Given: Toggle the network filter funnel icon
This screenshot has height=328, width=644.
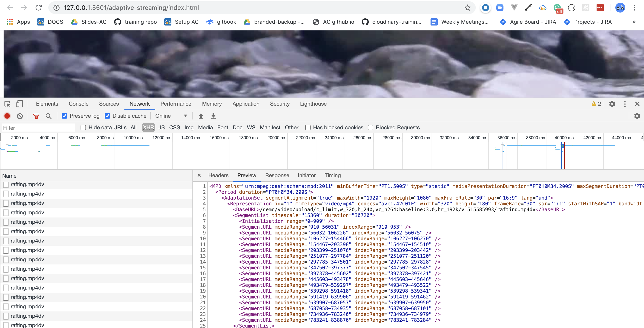Looking at the screenshot, I should click(x=36, y=116).
